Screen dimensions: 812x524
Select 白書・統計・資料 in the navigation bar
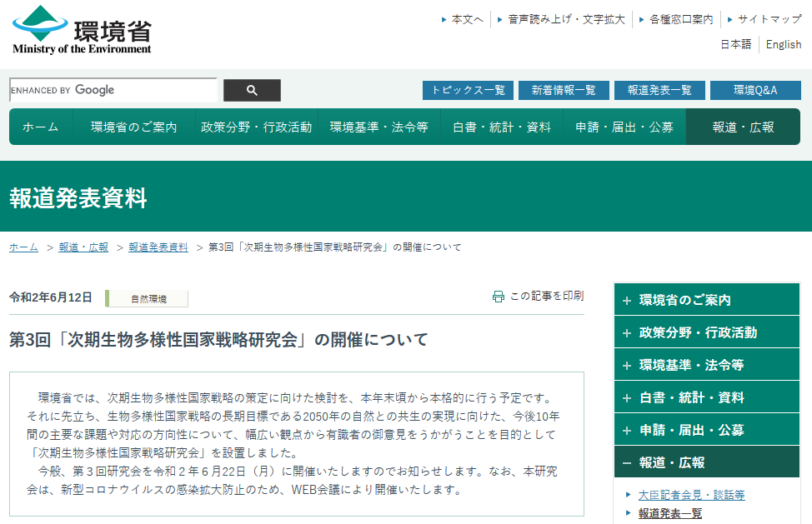coord(501,127)
